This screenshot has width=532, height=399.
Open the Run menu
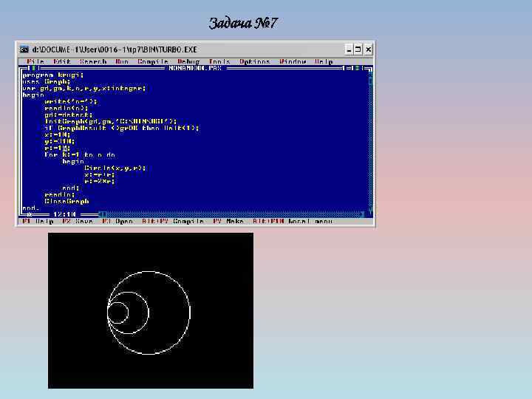pyautogui.click(x=122, y=61)
